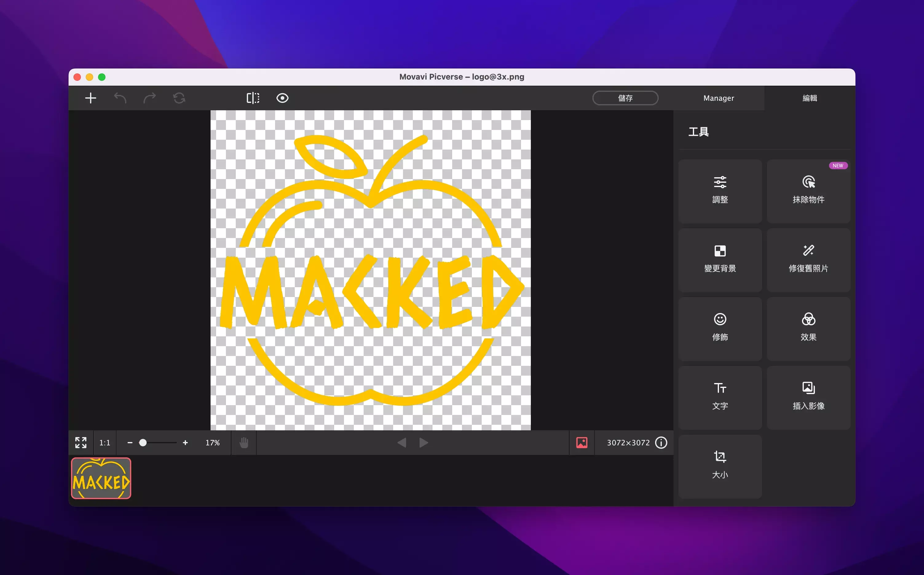Select the 修復舊照片 photo restoration tool
This screenshot has height=575, width=924.
point(808,260)
